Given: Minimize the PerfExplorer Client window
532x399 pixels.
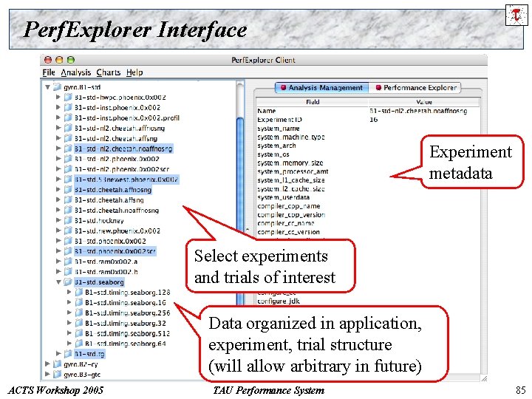Looking at the screenshot, I should tap(59, 60).
